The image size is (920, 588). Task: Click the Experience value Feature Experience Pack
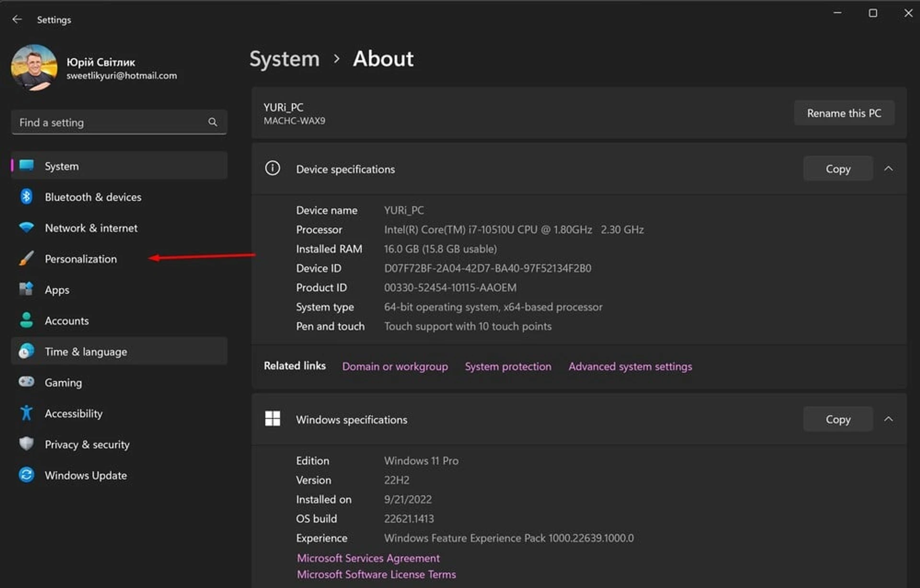[x=509, y=538]
